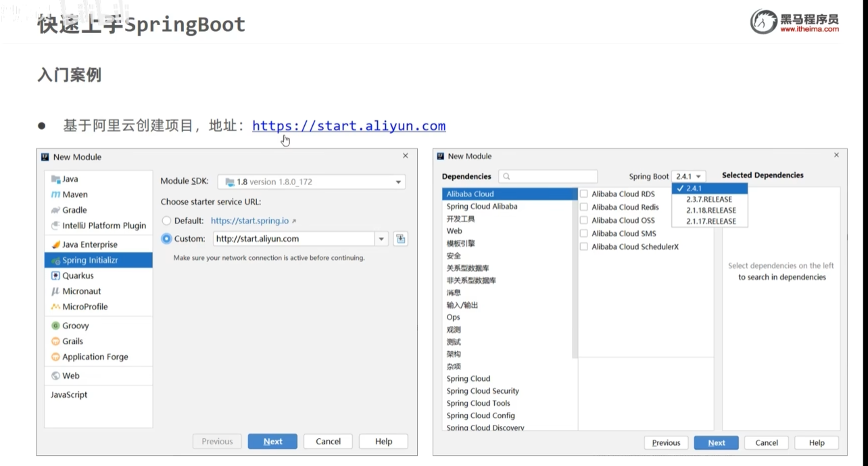Choose Default starter service URL radio

coord(166,221)
